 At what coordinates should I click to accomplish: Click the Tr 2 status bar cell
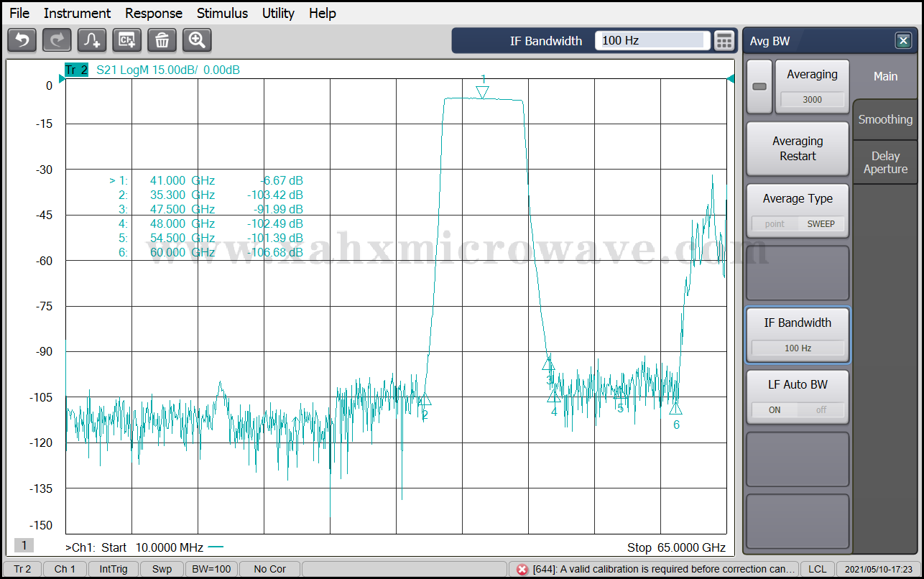click(x=22, y=569)
